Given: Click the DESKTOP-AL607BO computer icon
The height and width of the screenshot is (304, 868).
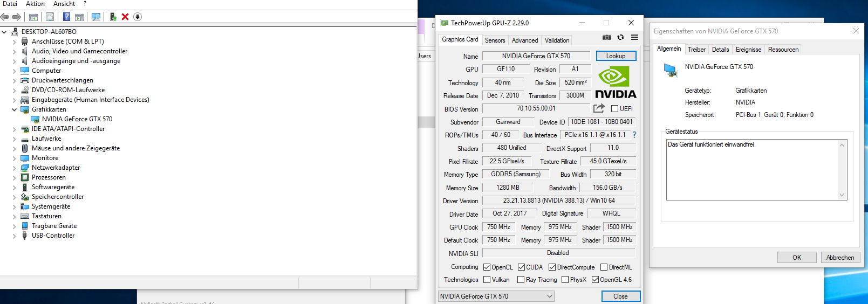Looking at the screenshot, I should [x=15, y=32].
